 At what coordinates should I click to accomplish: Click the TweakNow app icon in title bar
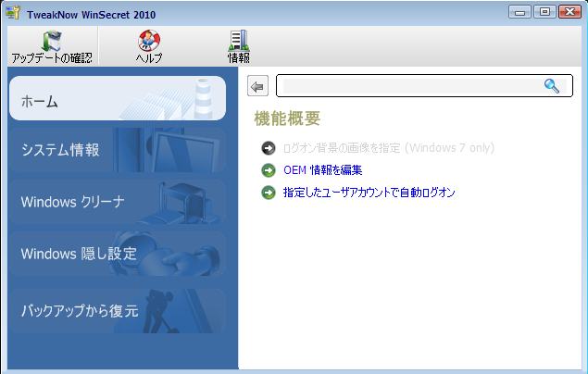click(x=13, y=13)
